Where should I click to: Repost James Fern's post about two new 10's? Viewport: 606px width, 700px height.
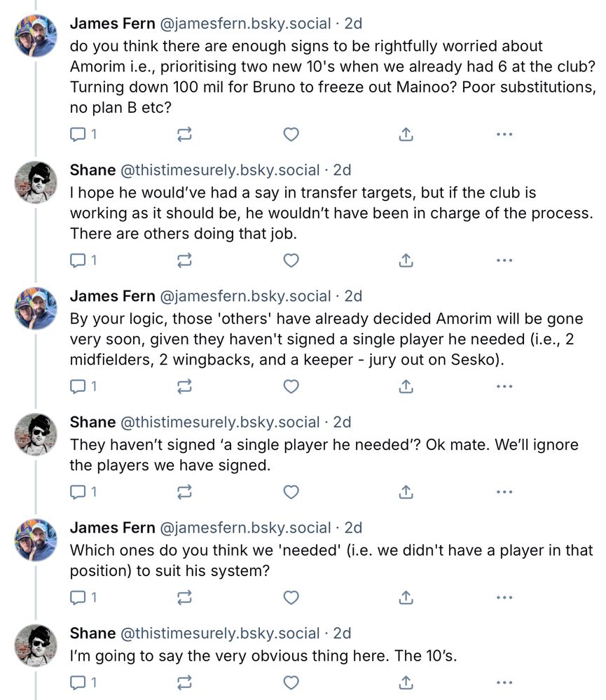[185, 134]
